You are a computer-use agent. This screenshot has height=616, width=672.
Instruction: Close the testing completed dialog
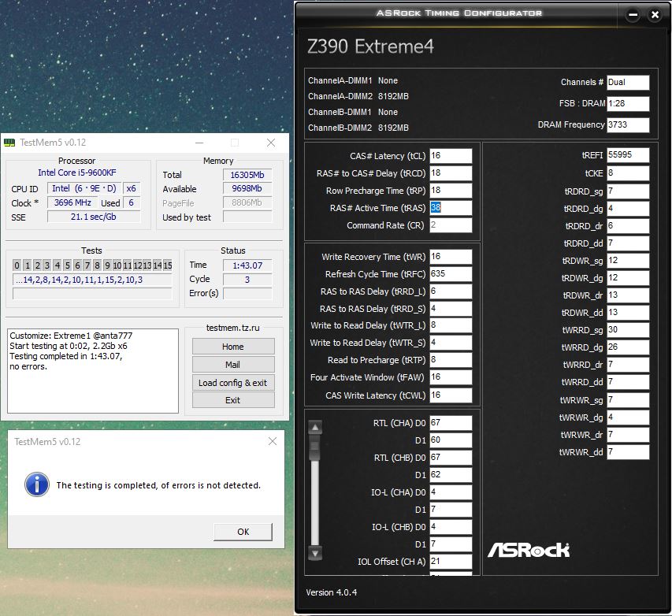[272, 441]
